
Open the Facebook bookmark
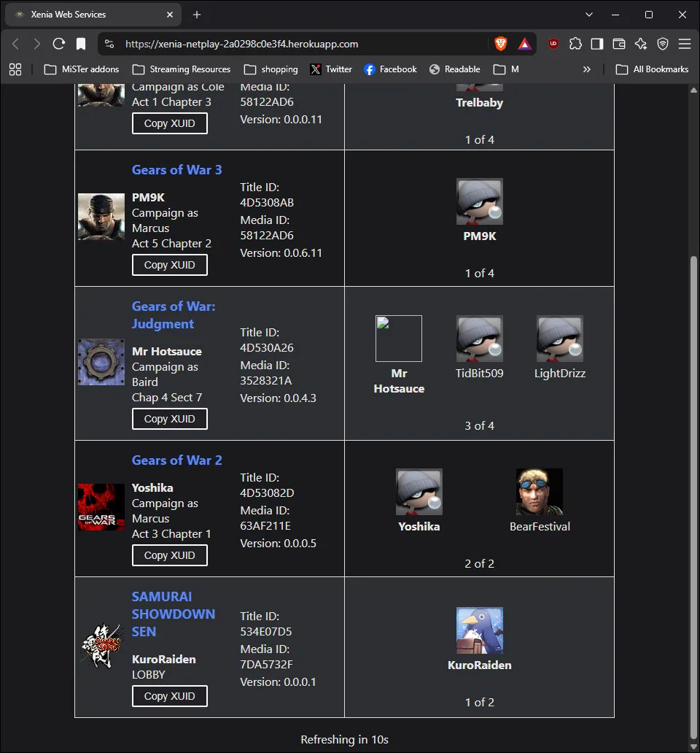[391, 69]
